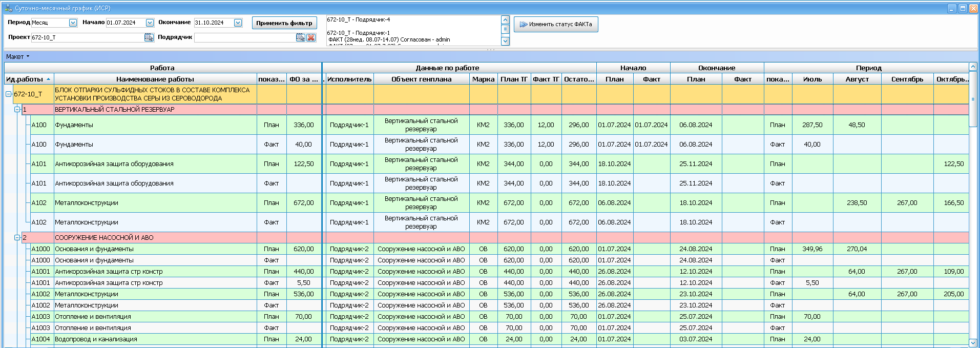The width and height of the screenshot is (980, 348).
Task: Open the Проект lookup picker icon
Action: 149,37
